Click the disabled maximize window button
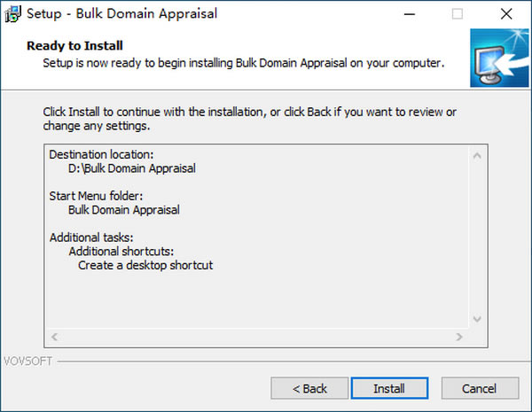The width and height of the screenshot is (532, 412). click(457, 14)
